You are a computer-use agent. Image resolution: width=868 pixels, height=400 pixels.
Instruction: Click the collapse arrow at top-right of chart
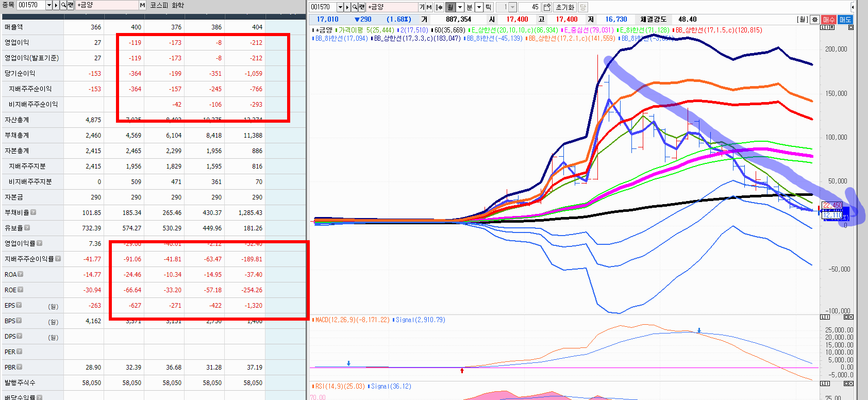point(853,7)
